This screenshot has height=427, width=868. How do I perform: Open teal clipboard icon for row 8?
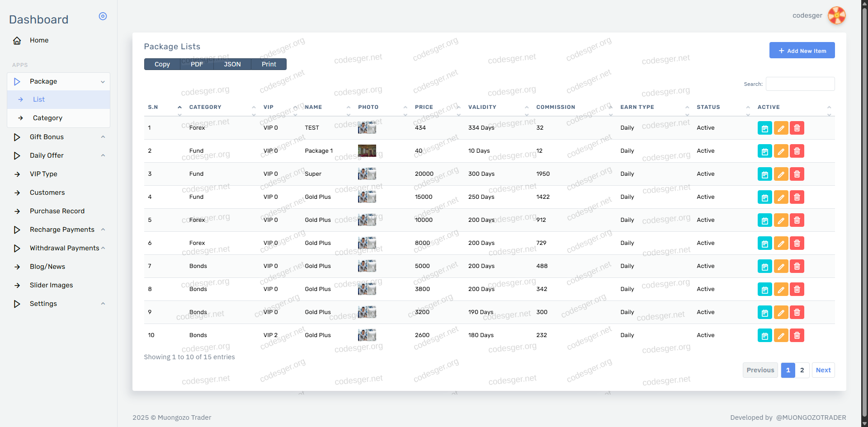(764, 289)
